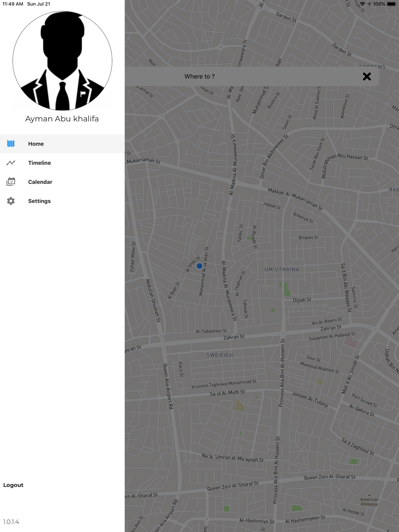Log out using the Logout button
The width and height of the screenshot is (399, 532).
tap(14, 485)
